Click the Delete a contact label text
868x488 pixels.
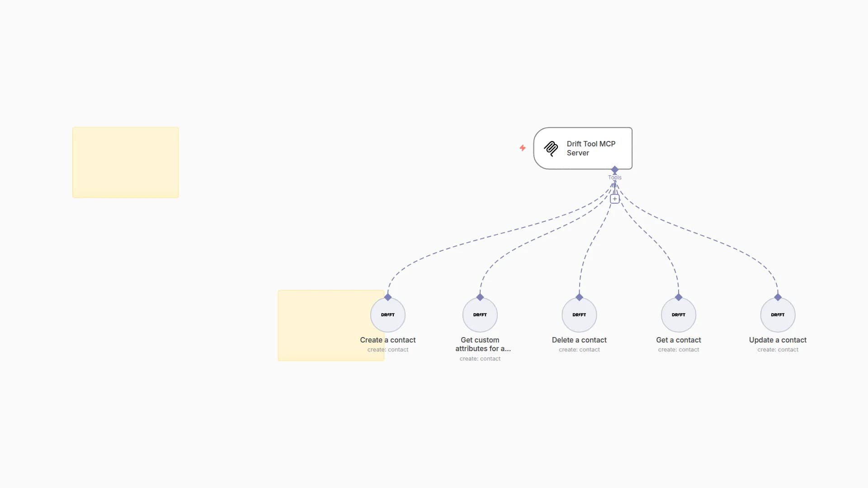click(x=579, y=340)
